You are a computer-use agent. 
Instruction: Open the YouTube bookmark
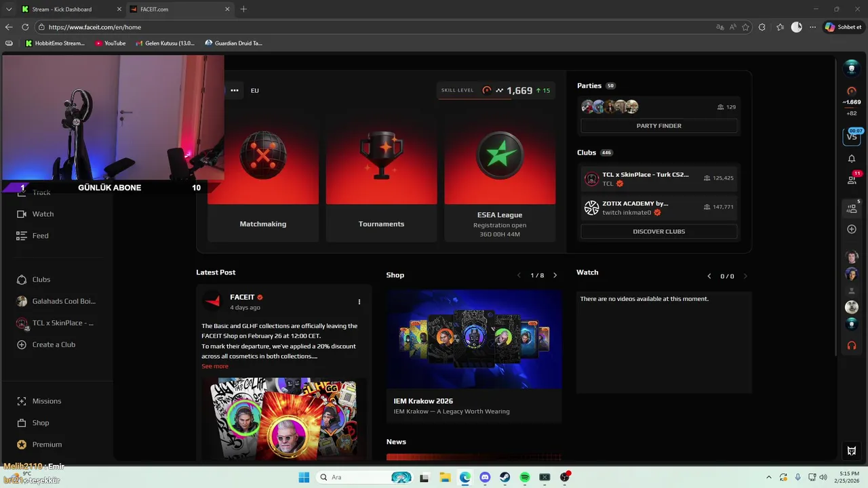point(111,43)
